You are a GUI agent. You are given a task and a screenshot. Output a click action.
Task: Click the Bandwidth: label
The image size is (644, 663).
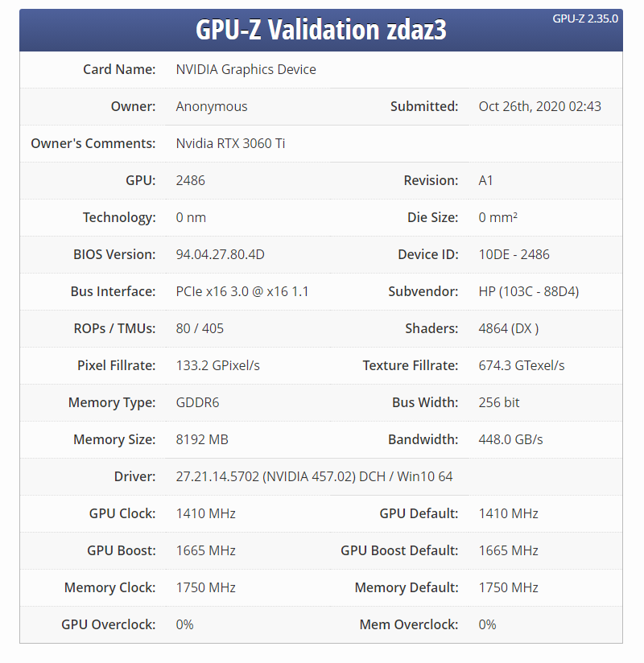coord(423,439)
